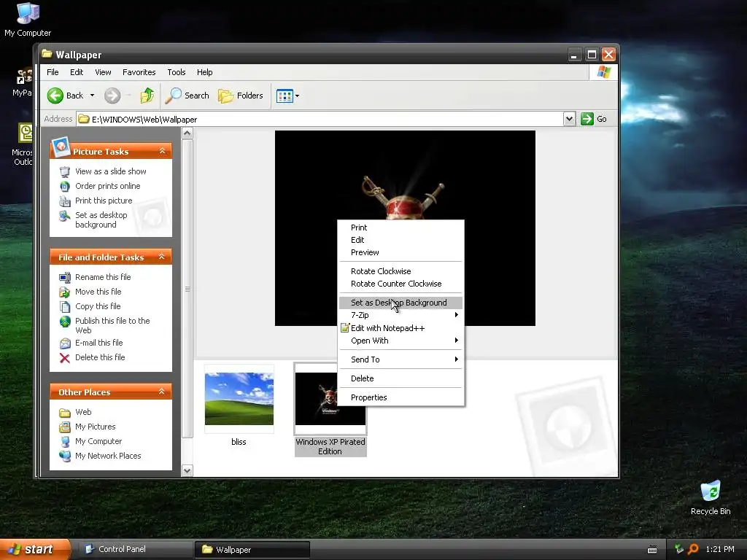
Task: Open the Help menu
Action: (205, 72)
